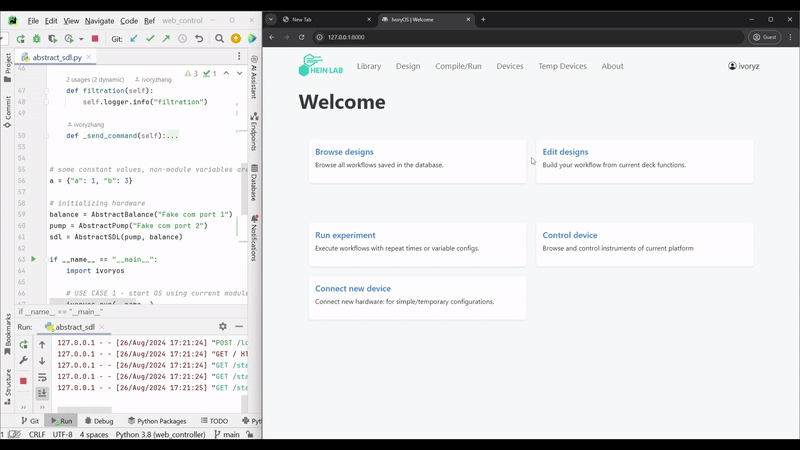This screenshot has height=450, width=800.
Task: Click the Rerun icon in PyCharm toolbar
Action: 20,39
